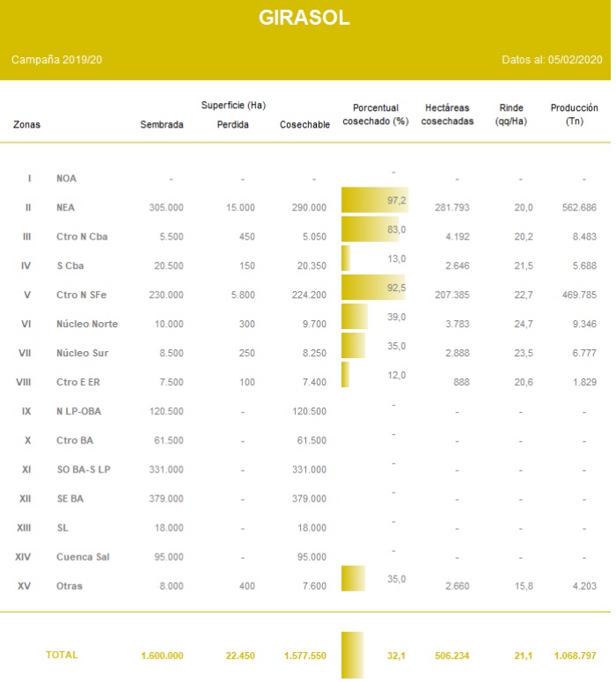Click the TOTAL row label
Screen dimensions: 616x682
coord(62,655)
